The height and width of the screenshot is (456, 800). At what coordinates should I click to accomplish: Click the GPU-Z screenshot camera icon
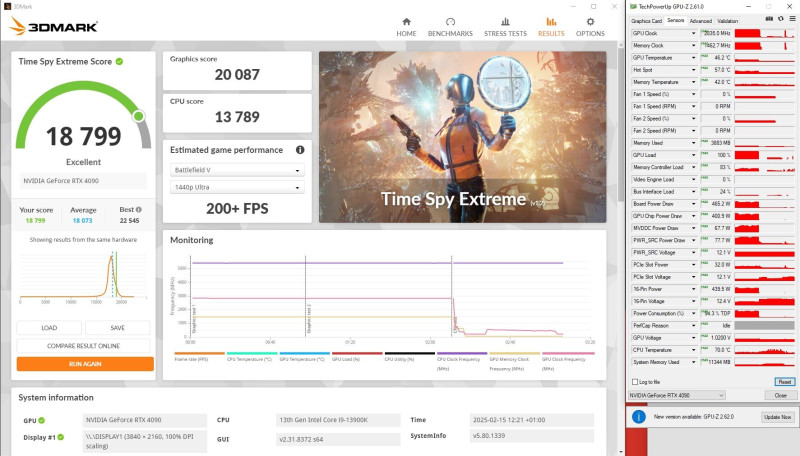click(769, 19)
